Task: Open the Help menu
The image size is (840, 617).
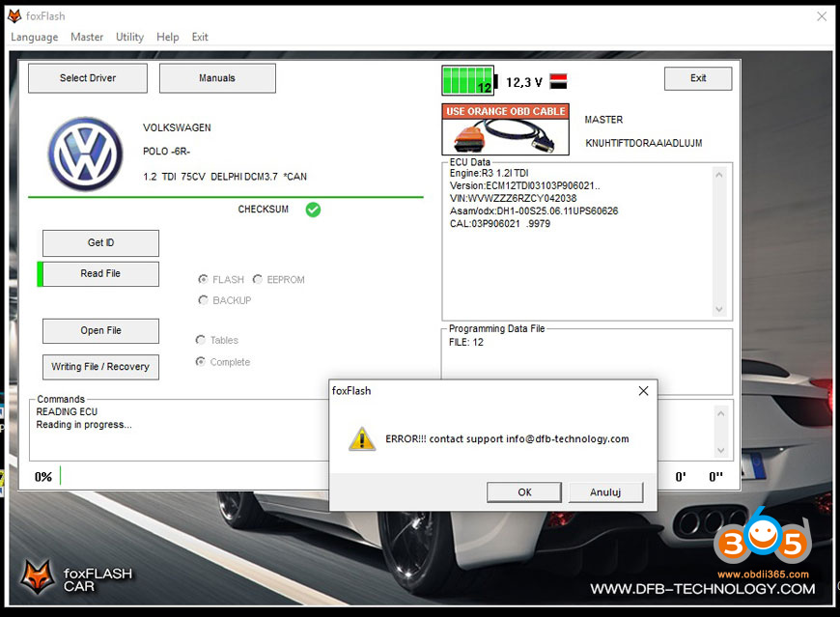Action: point(168,37)
